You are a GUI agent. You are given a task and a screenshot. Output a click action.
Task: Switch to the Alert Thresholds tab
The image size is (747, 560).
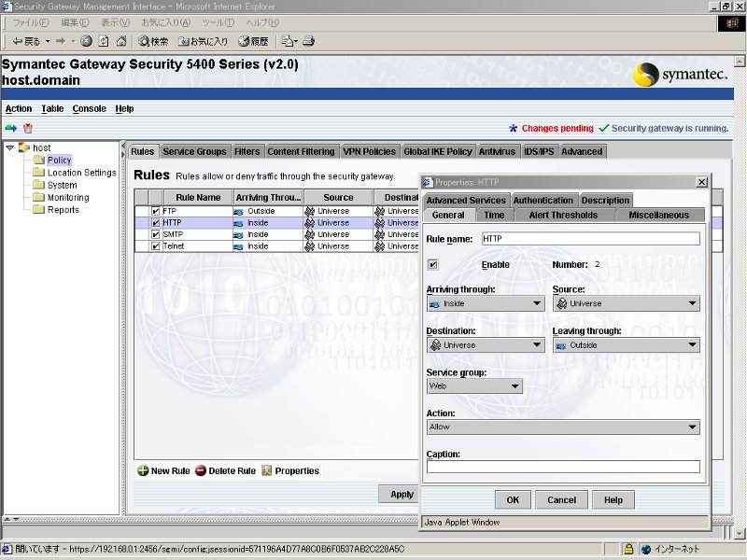pos(563,215)
